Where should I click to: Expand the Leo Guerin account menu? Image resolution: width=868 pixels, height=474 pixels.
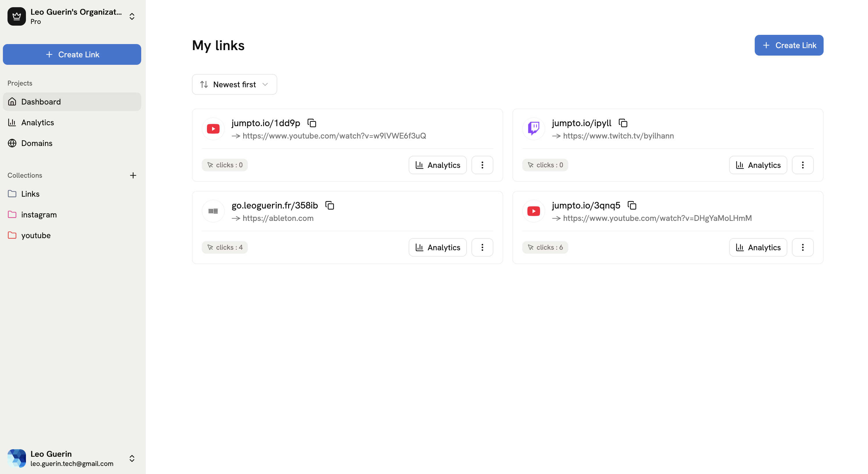coord(132,458)
